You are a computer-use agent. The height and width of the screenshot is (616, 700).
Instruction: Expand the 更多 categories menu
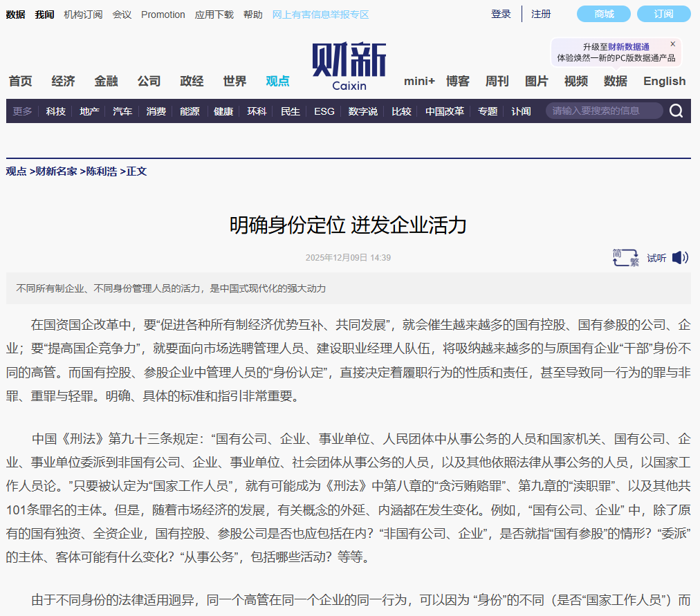(x=21, y=111)
